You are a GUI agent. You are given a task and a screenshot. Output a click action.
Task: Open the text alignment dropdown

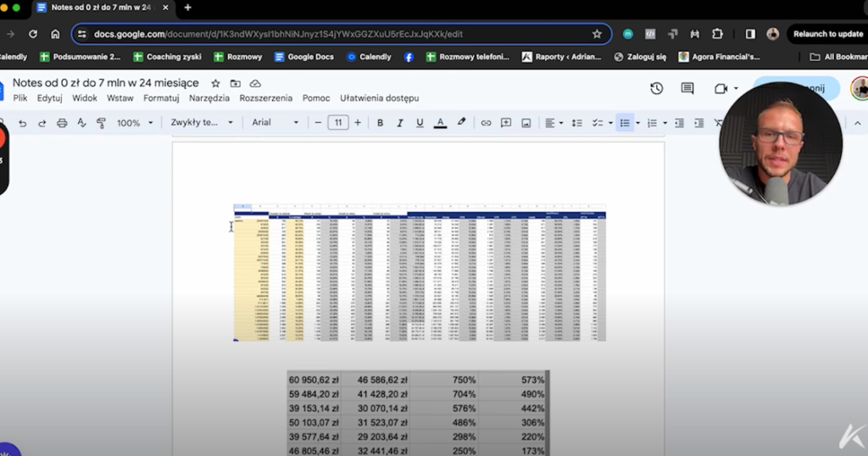(x=554, y=123)
